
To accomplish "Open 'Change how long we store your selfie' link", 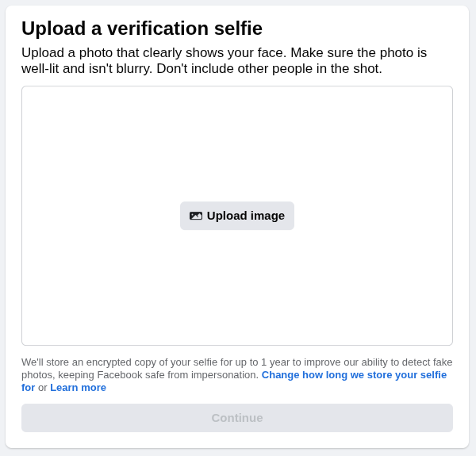I will [354, 375].
